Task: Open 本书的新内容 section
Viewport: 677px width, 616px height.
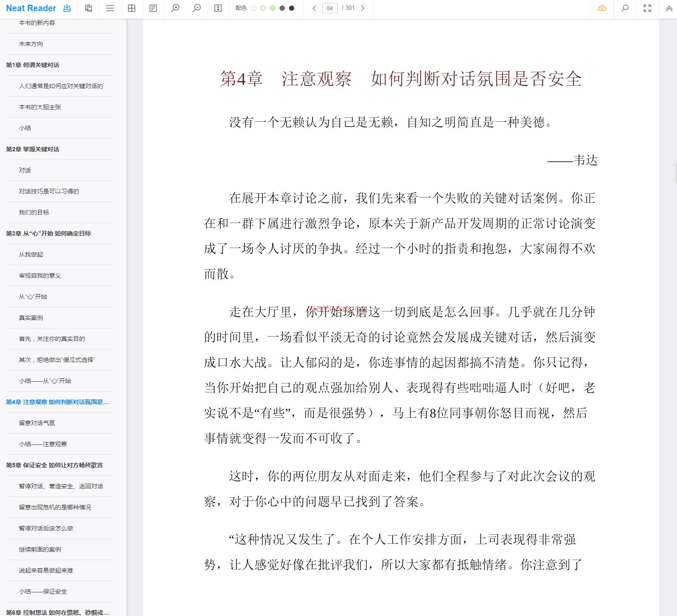Action: click(37, 23)
